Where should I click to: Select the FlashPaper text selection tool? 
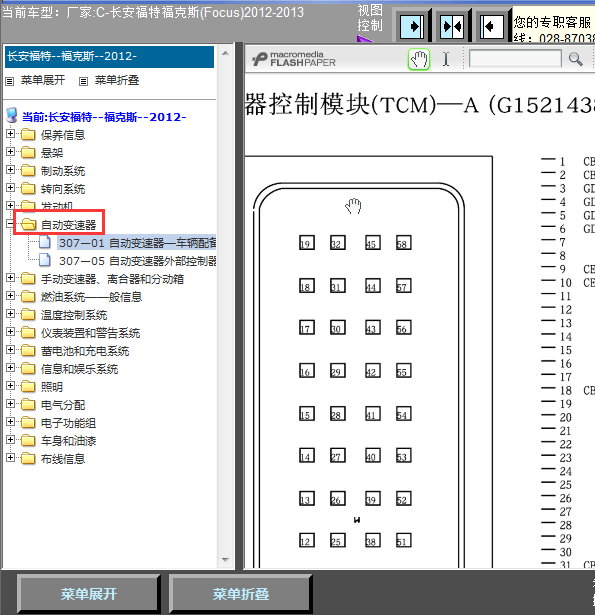tap(446, 60)
